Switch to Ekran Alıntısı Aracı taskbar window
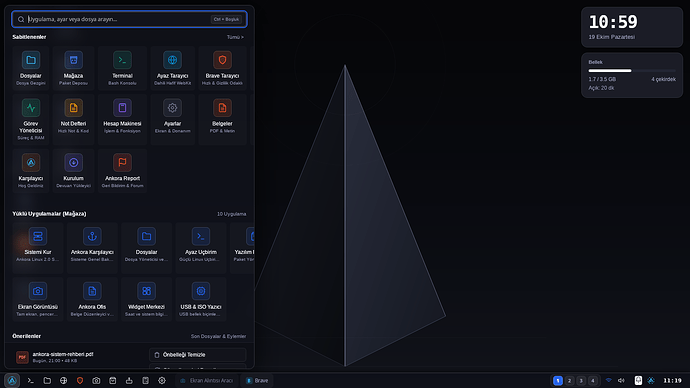Image resolution: width=690 pixels, height=388 pixels. coord(206,381)
